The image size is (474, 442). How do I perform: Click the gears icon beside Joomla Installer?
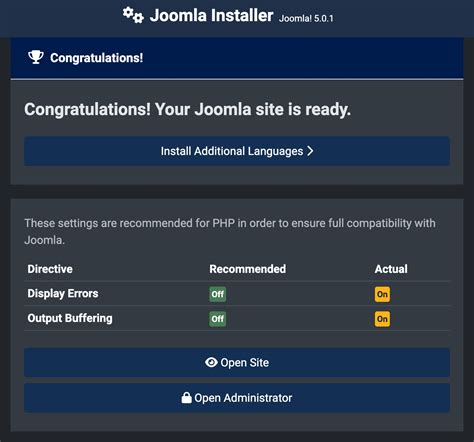pos(133,15)
